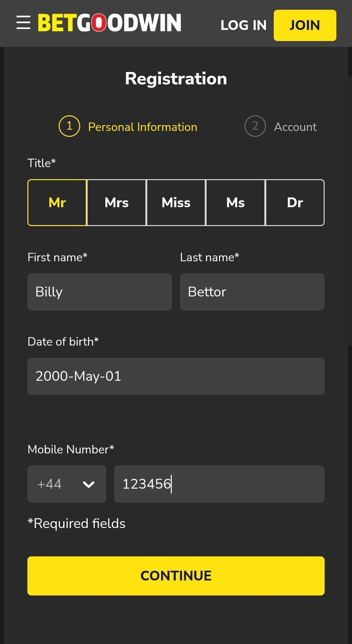Choose Ms as title
The width and height of the screenshot is (352, 644).
[x=235, y=203]
